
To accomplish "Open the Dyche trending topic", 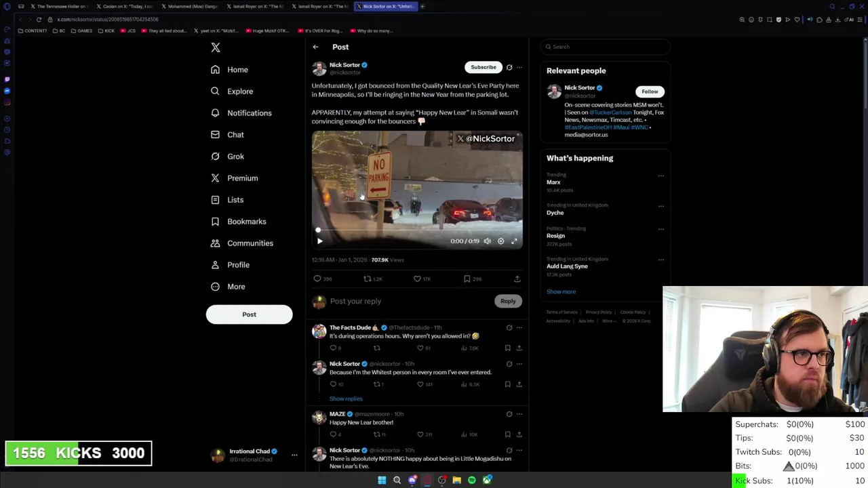I will [555, 213].
